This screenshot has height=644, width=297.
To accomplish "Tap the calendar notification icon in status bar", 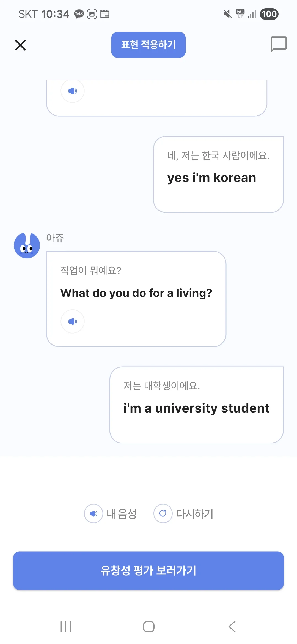I will 105,14.
